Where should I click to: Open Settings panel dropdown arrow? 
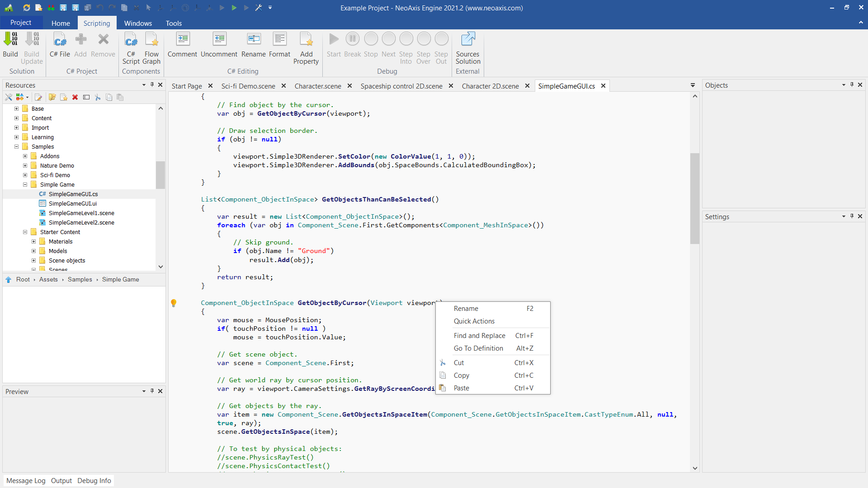click(844, 216)
